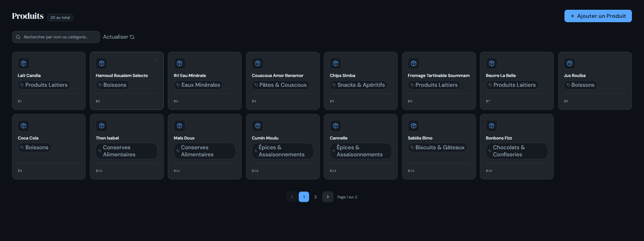
Task: Click the package icon on Hamoud Boualem Selecto card
Action: tap(102, 63)
